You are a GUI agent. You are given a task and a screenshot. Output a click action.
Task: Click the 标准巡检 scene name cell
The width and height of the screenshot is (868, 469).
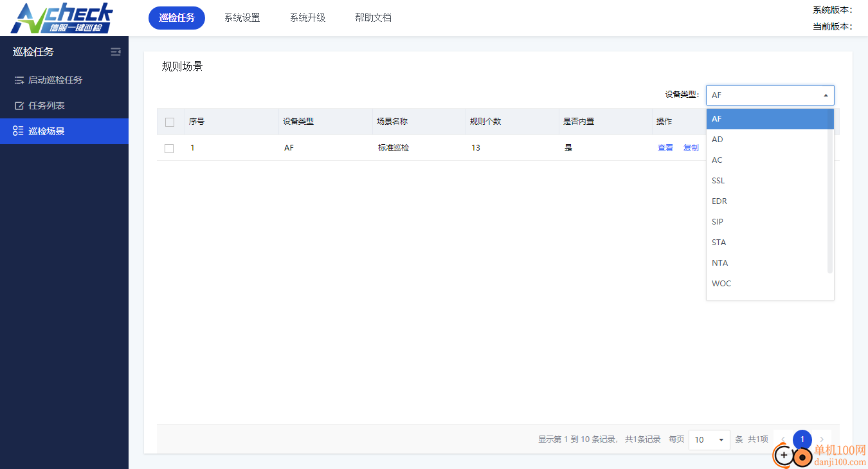[x=393, y=148]
